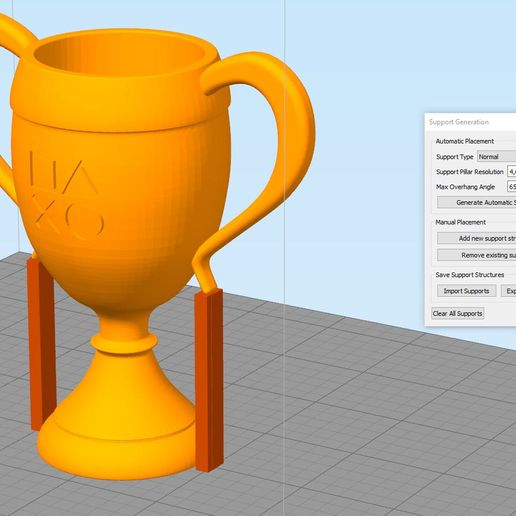
Task: Click the Export Supports button
Action: [509, 291]
